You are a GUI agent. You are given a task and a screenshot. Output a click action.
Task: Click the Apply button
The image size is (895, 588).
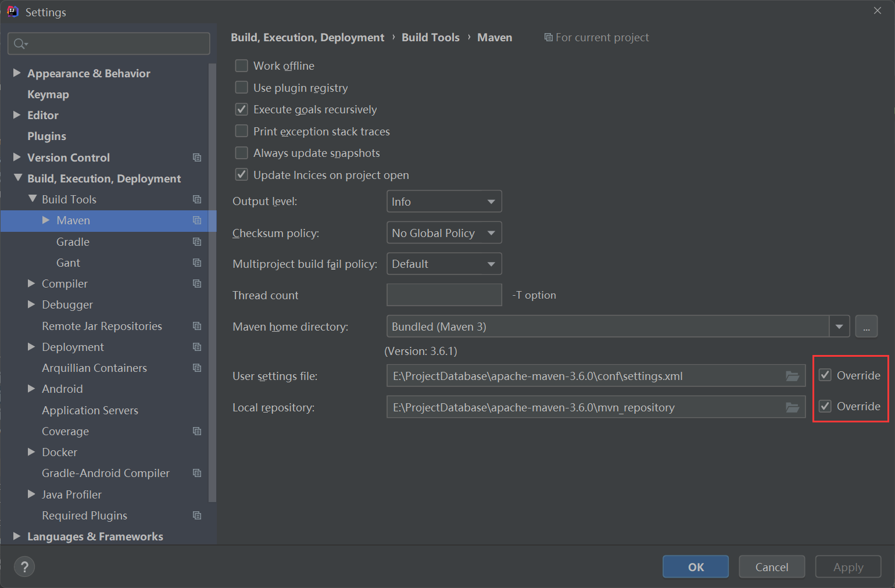pos(849,567)
